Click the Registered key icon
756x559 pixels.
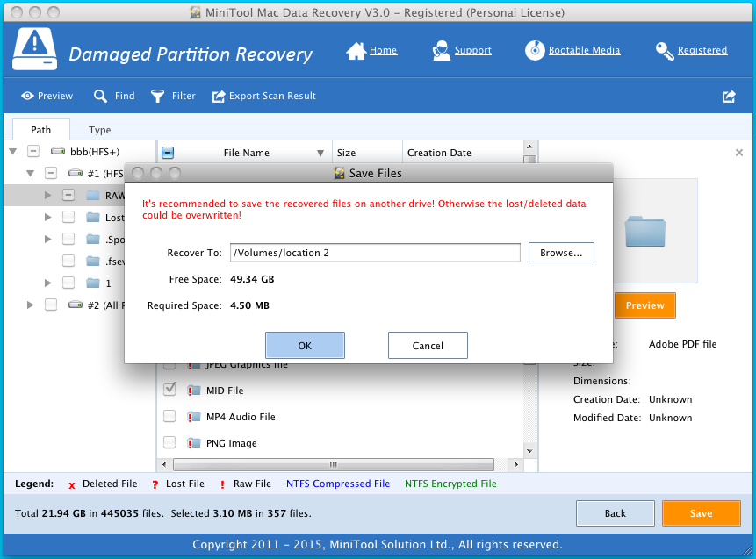(x=665, y=51)
